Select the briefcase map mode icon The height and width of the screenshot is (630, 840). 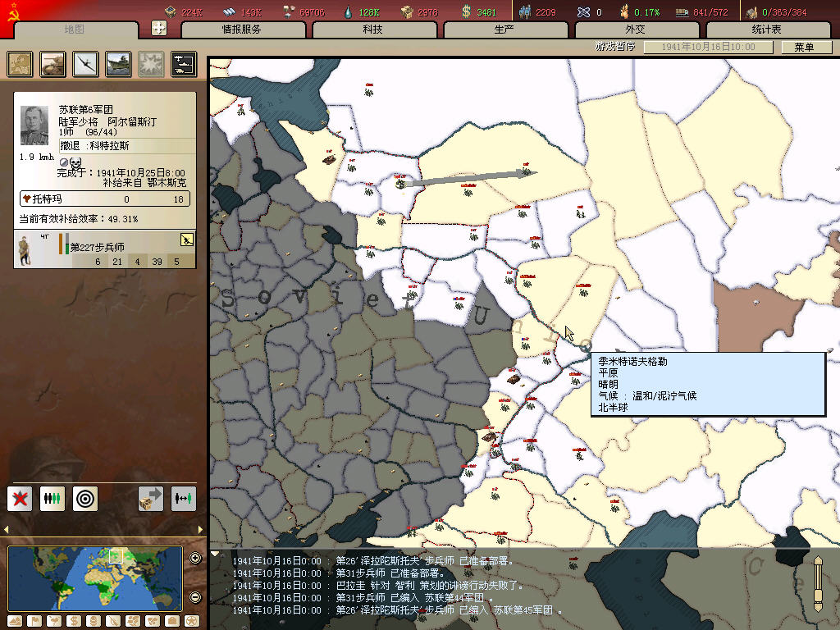tap(172, 622)
